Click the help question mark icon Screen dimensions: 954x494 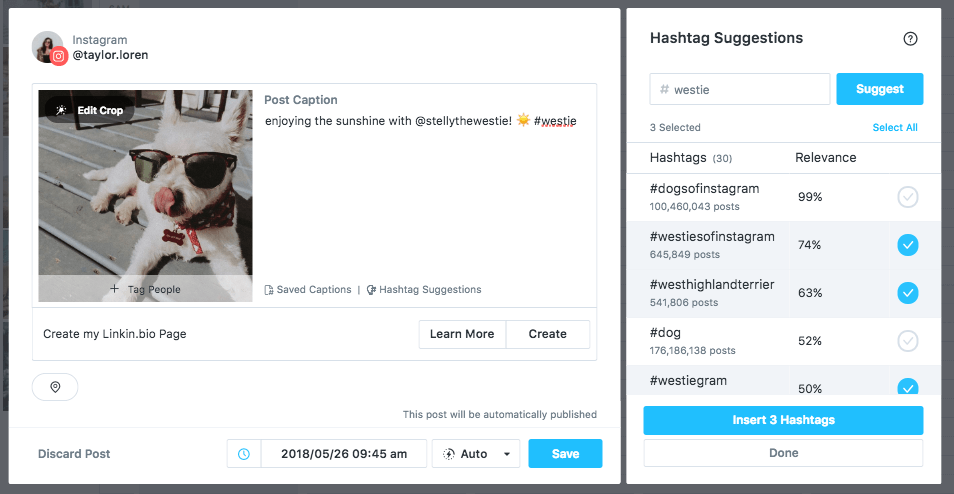(x=910, y=39)
